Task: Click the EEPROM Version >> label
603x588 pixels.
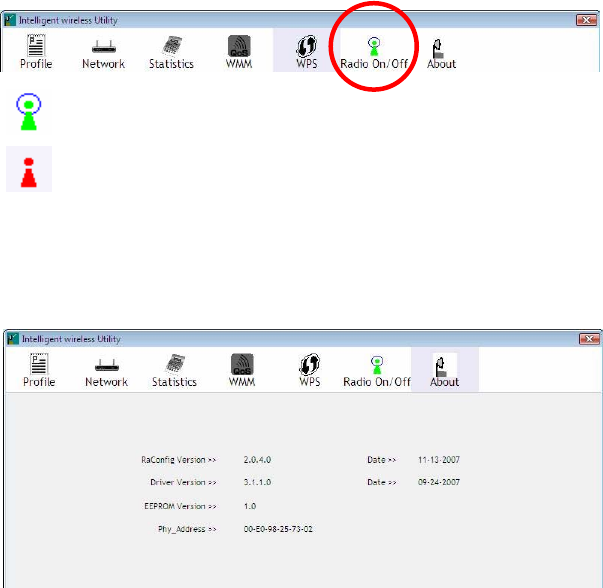Action: (180, 506)
